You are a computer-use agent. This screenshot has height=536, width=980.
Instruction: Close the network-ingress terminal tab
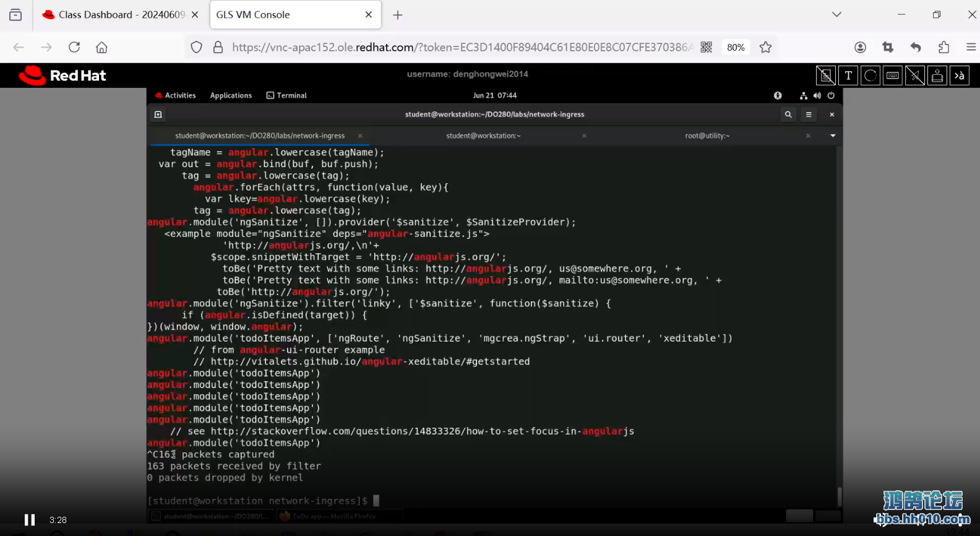(360, 136)
